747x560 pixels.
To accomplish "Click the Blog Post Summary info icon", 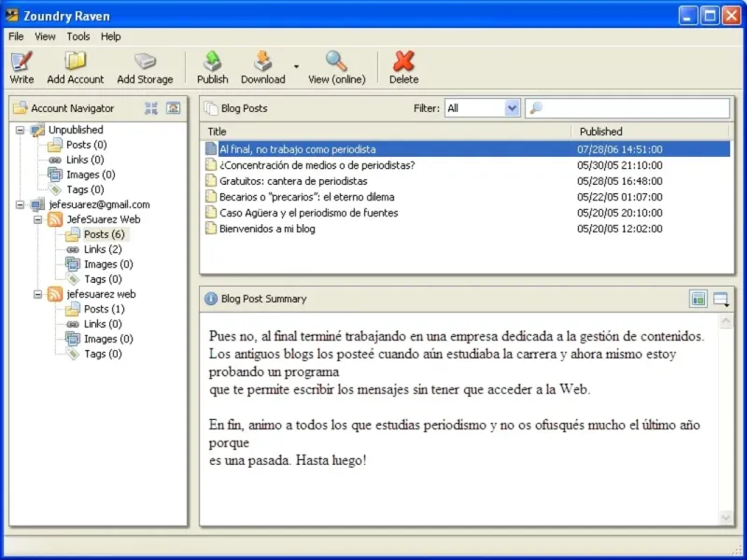I will point(211,299).
